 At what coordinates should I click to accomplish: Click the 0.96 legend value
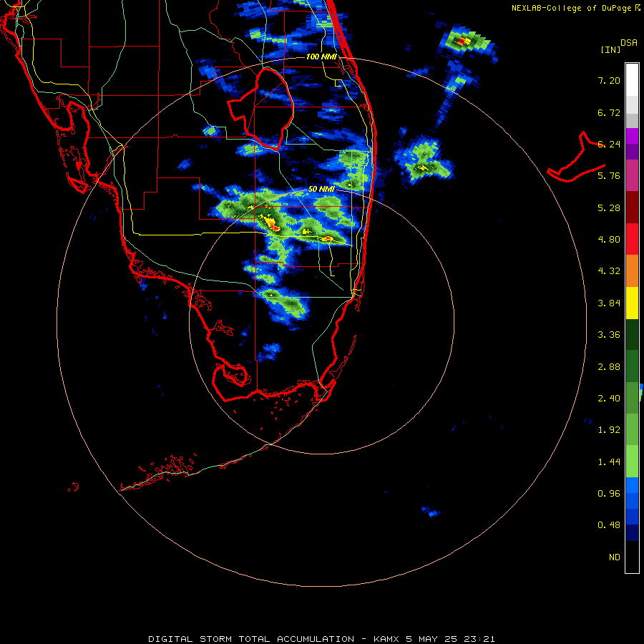609,494
